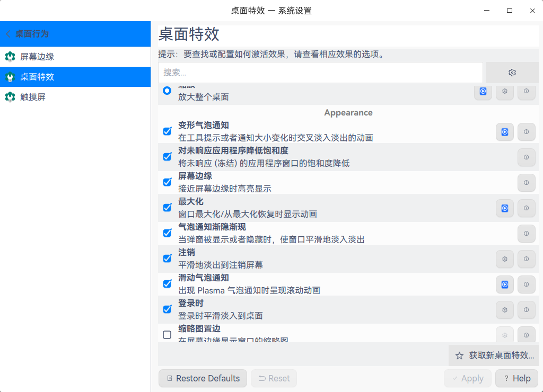Go back to 桌面行为 category
This screenshot has width=543, height=392.
(x=75, y=34)
